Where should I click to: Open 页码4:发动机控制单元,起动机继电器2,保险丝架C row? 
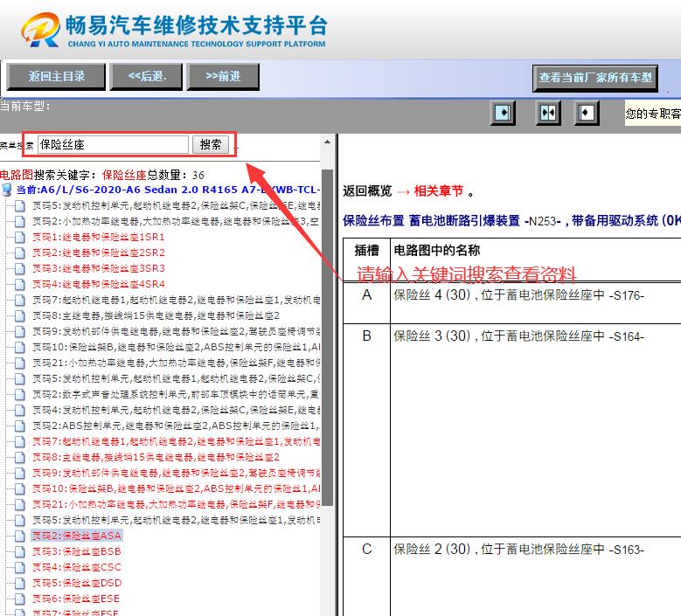tap(176, 410)
